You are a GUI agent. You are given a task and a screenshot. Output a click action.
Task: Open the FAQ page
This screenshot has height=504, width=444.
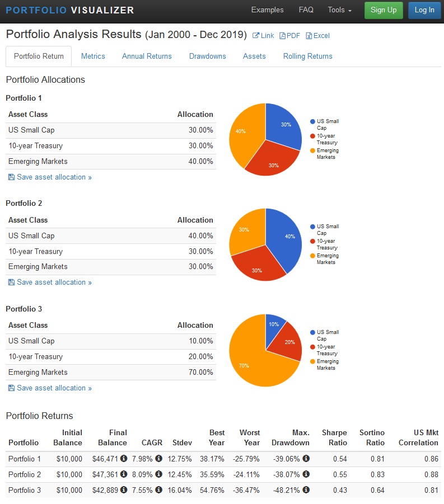[x=306, y=10]
